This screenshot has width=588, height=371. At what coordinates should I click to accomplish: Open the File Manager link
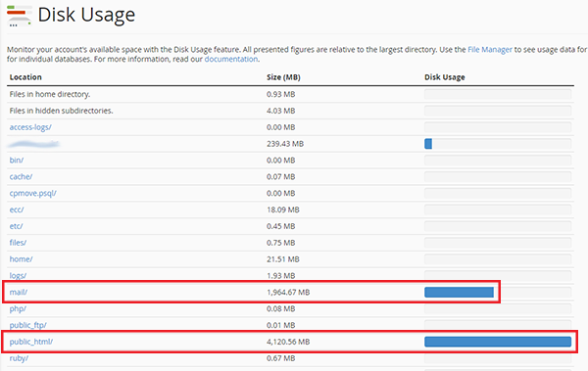490,50
